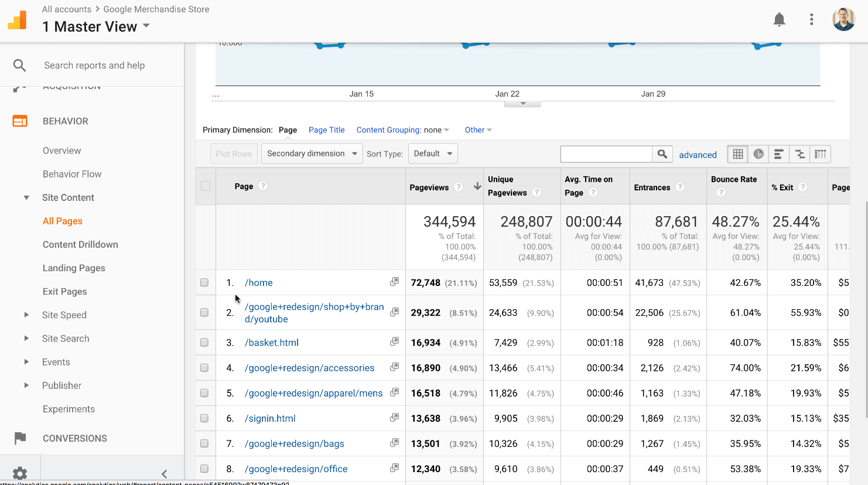Check the /signin.html row checkbox

pos(204,418)
